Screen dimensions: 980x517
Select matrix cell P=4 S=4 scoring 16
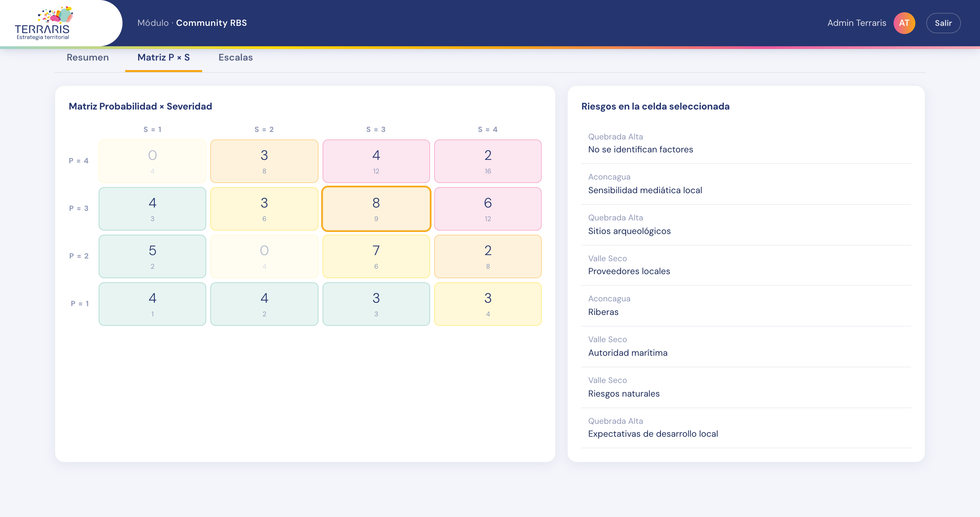(x=487, y=161)
